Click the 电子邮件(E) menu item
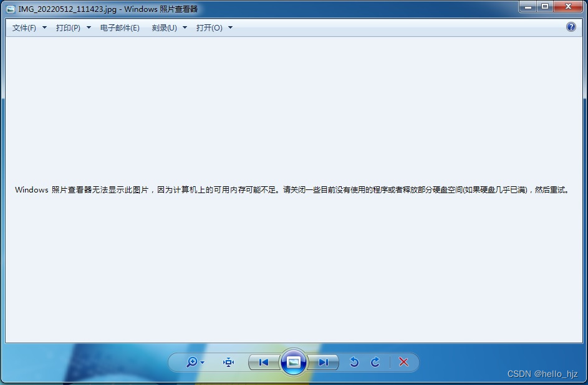The height and width of the screenshot is (385, 588). tap(120, 27)
